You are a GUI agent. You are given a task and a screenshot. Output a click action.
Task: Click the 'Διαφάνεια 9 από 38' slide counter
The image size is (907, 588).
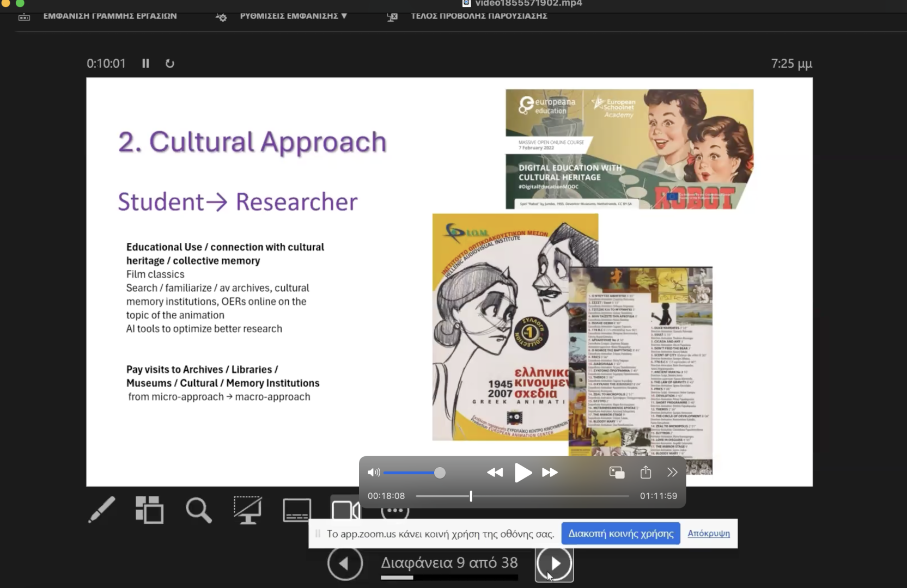pos(449,562)
